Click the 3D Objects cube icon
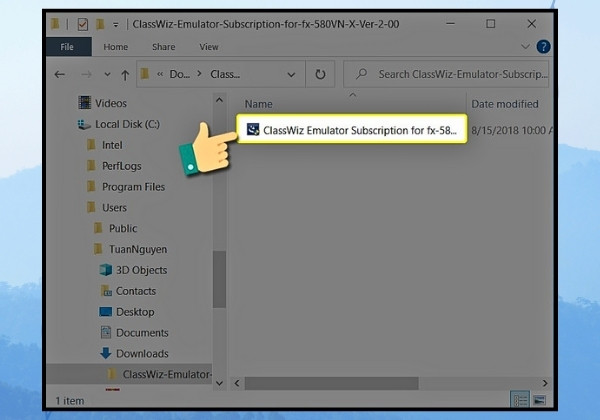Image resolution: width=600 pixels, height=420 pixels. (x=106, y=270)
